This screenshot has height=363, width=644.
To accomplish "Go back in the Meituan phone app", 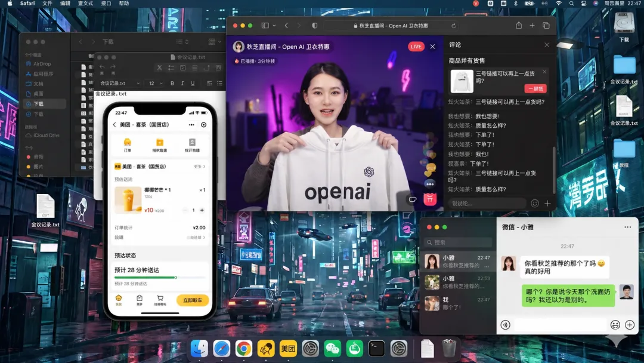I will 114,125.
